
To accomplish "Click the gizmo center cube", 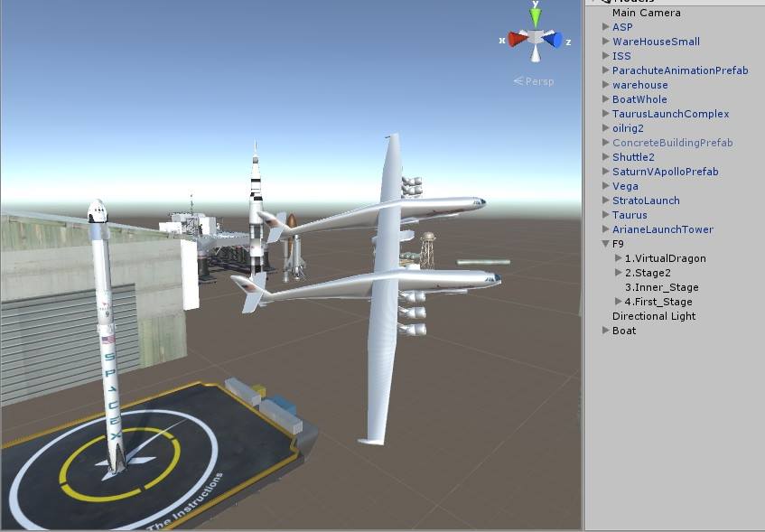I will coord(536,37).
